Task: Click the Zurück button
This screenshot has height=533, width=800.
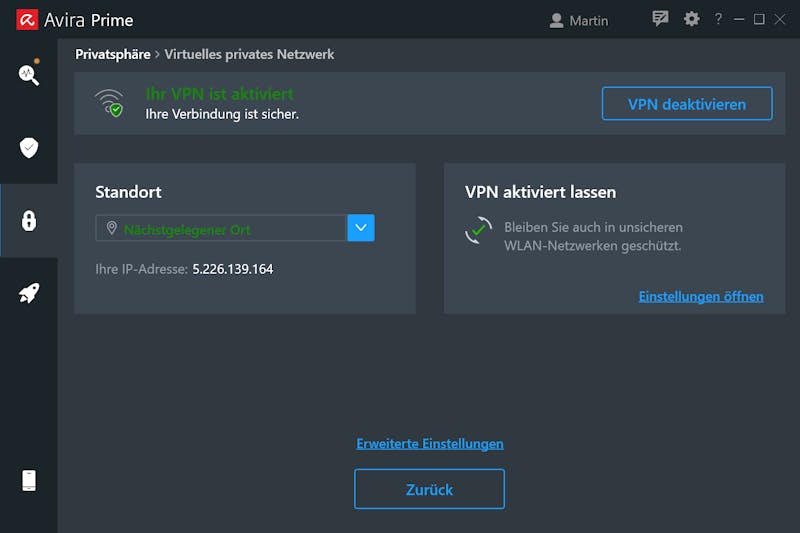Action: point(429,489)
